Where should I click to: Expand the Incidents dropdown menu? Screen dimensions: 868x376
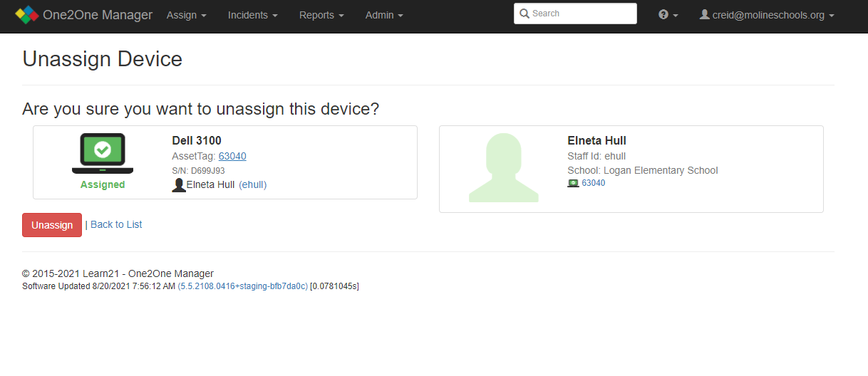(x=252, y=15)
